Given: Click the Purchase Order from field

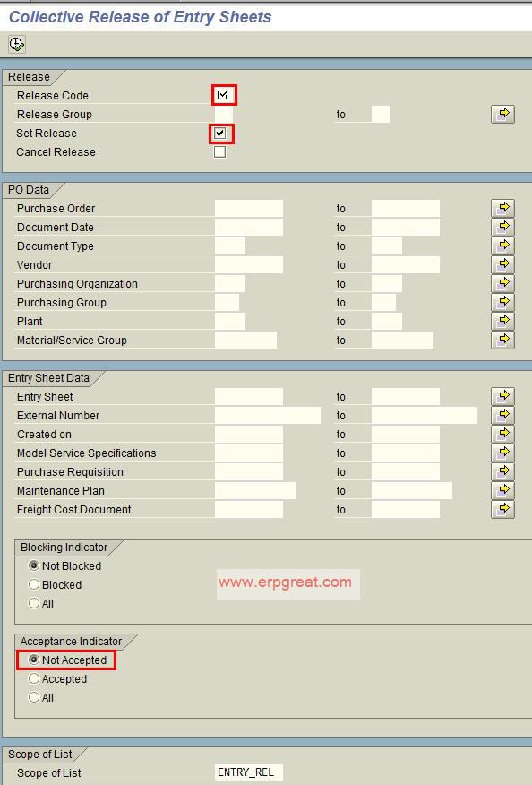Looking at the screenshot, I should coord(249,208).
